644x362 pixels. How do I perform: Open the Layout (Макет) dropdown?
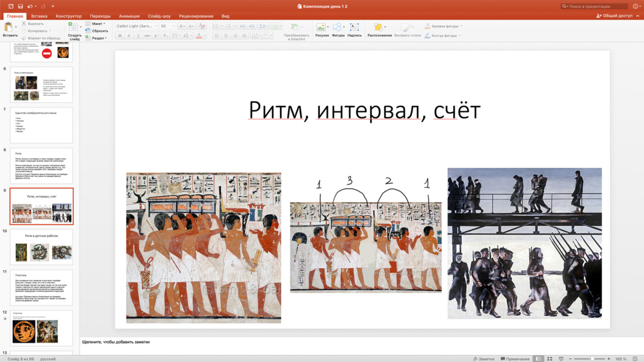coord(95,24)
